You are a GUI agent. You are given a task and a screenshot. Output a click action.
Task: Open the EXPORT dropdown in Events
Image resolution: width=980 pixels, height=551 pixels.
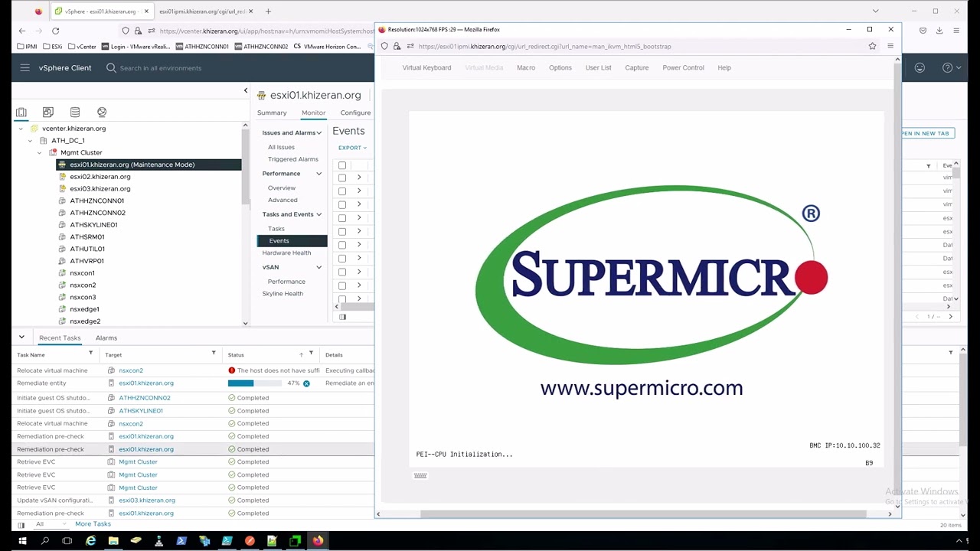(x=352, y=148)
